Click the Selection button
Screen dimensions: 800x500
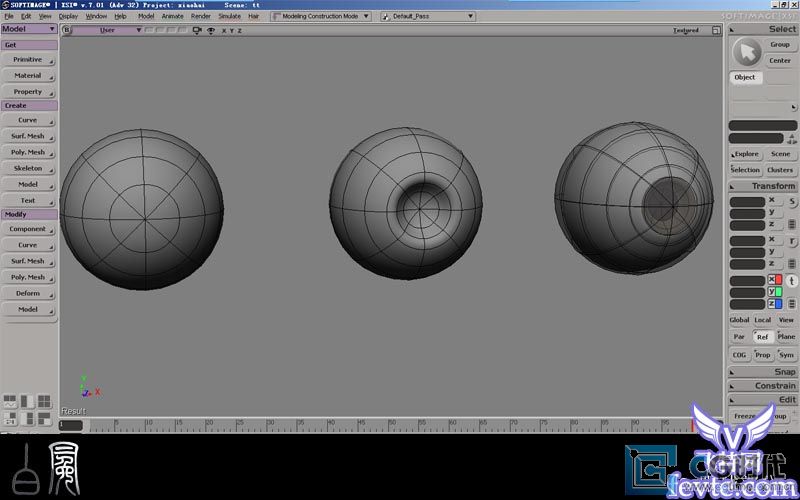[745, 170]
